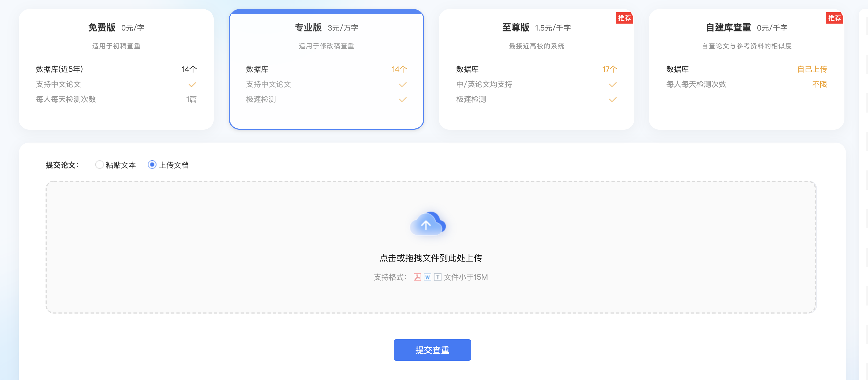Click the 适用于修改稿查重 subtitle
The image size is (868, 380).
(326, 46)
